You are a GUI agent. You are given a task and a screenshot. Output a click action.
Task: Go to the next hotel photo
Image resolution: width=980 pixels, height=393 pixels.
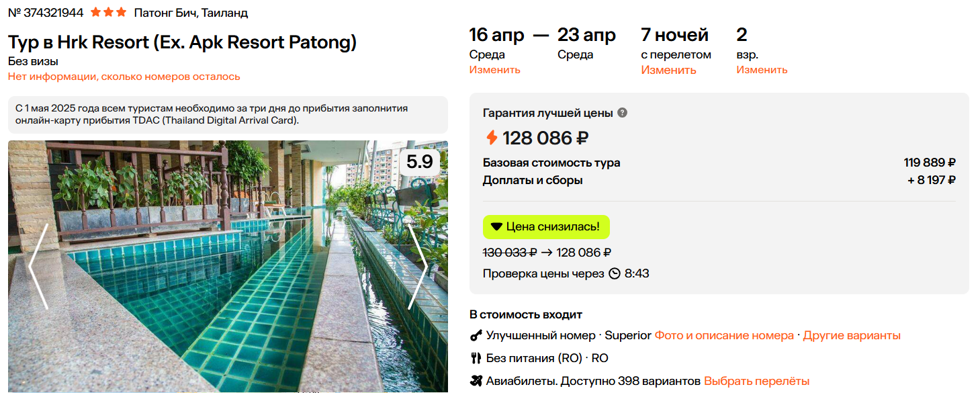(x=418, y=267)
